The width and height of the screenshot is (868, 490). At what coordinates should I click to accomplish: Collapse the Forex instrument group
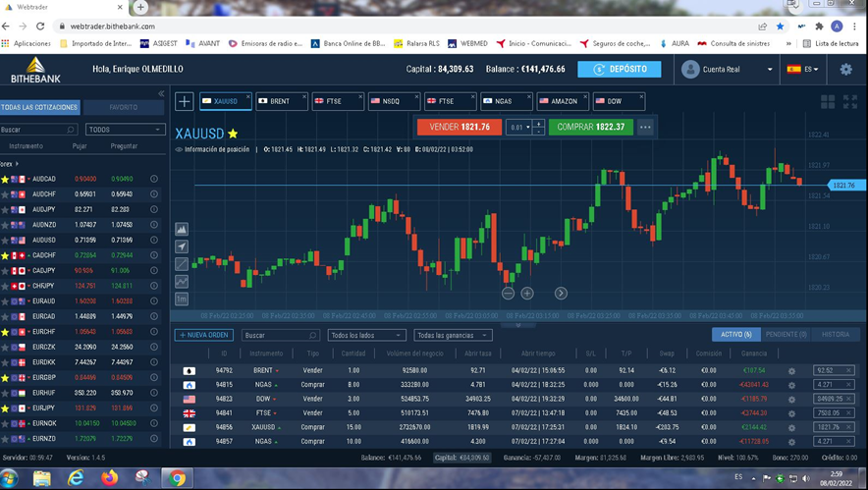click(x=9, y=164)
